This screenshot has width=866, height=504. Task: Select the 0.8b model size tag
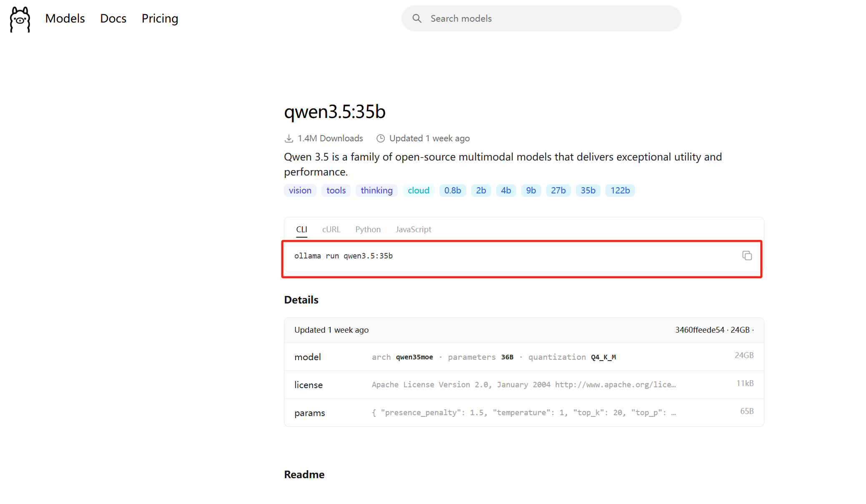[452, 191]
